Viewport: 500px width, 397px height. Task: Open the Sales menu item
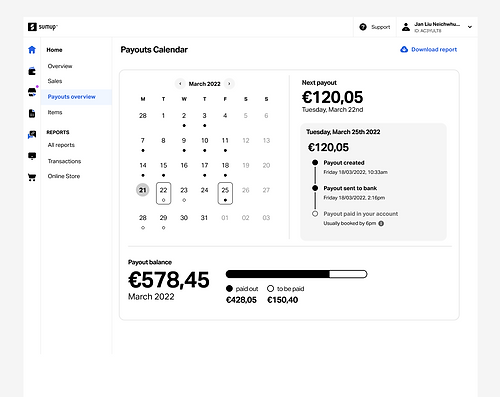(x=55, y=81)
